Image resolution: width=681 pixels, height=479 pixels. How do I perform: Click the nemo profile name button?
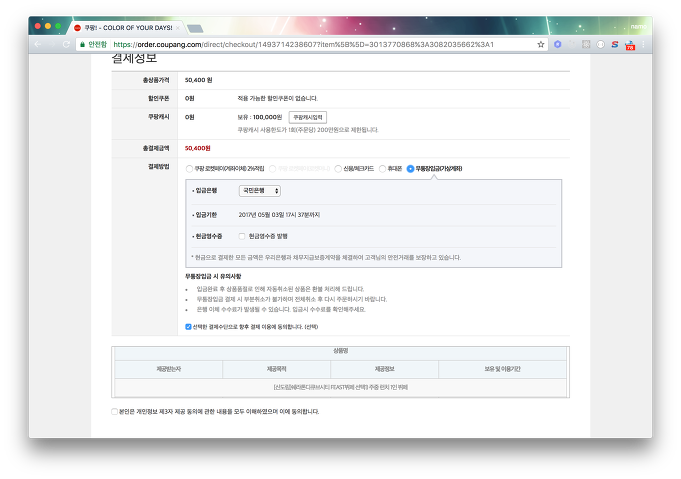[638, 26]
